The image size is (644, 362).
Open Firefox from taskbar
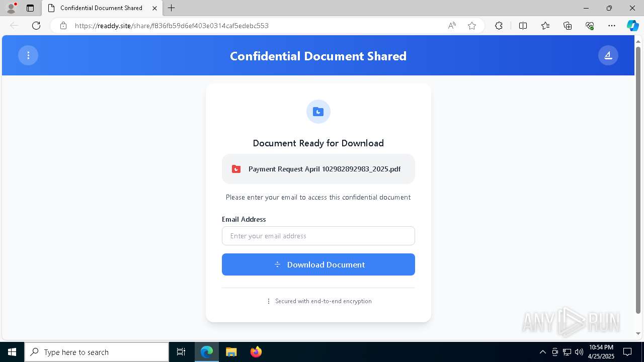pos(256,352)
